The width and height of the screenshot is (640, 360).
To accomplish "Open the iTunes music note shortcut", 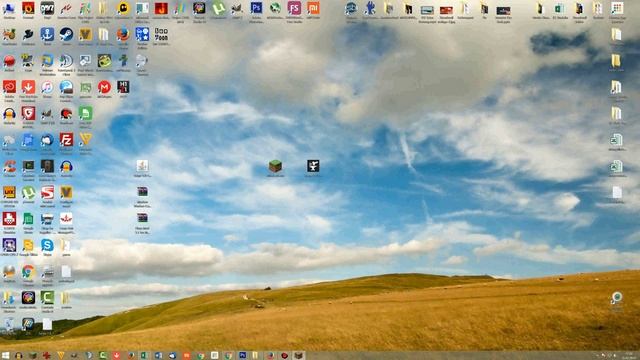I will point(47,87).
